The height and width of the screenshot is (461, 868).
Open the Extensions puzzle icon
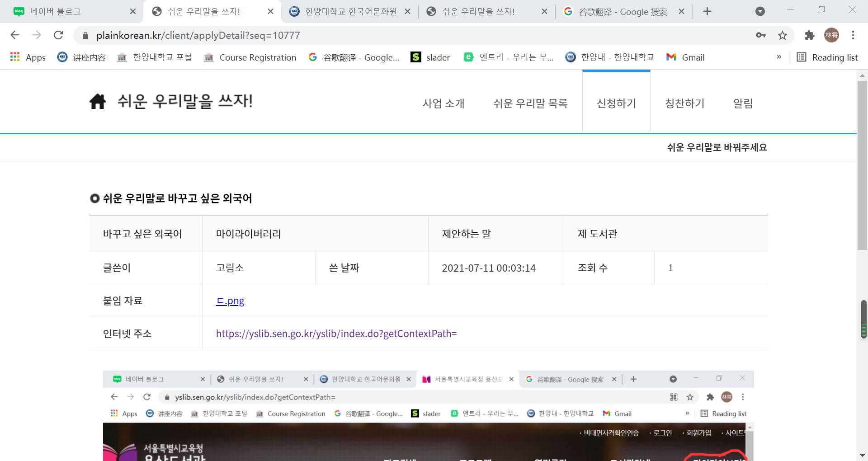point(809,35)
